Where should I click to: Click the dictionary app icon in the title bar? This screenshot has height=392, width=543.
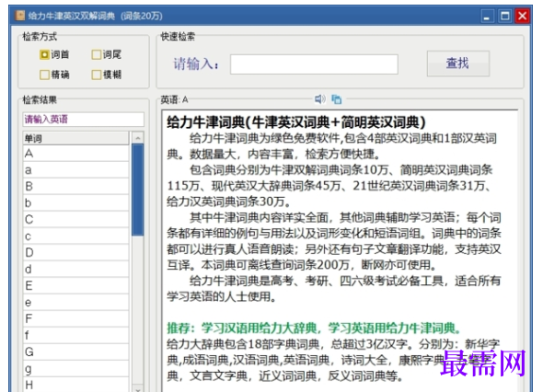click(19, 16)
